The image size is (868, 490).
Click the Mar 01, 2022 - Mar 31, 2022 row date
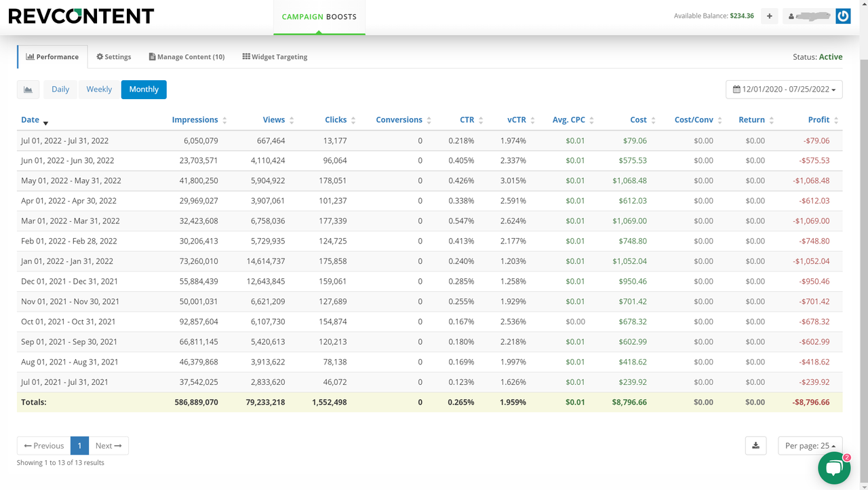[x=71, y=221]
